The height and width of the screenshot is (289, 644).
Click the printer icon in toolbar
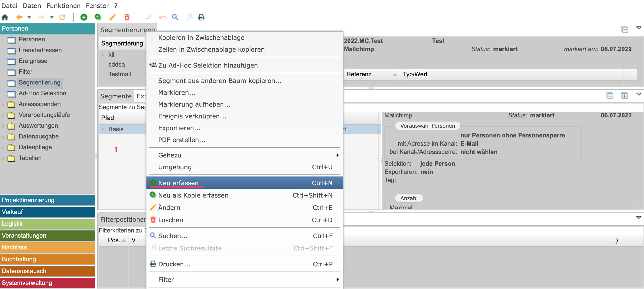click(201, 17)
